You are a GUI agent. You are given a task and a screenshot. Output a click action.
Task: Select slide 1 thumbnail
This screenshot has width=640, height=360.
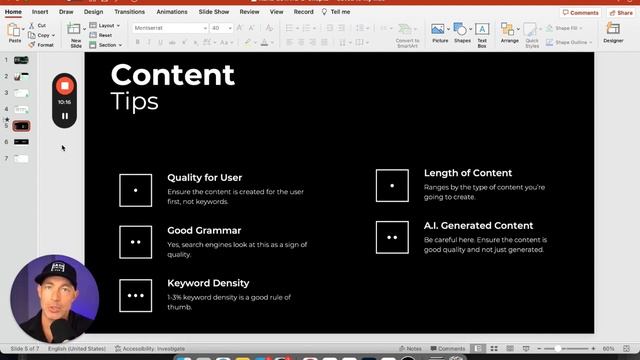click(x=21, y=60)
